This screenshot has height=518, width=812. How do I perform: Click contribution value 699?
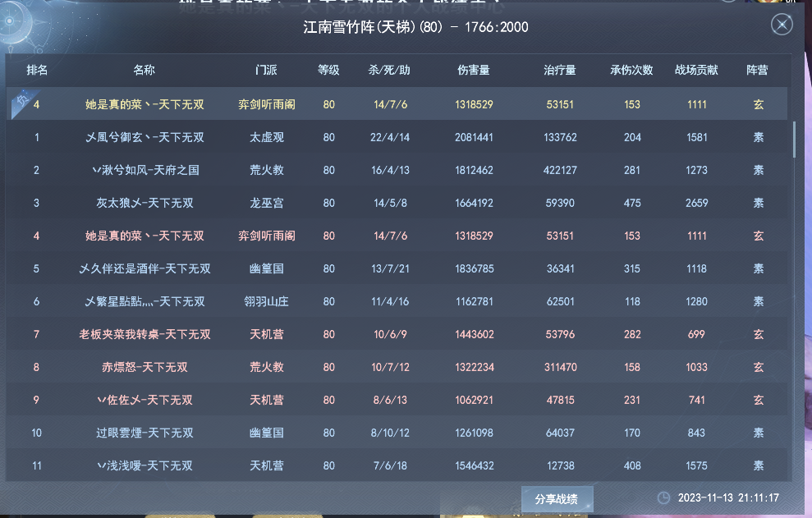point(696,334)
